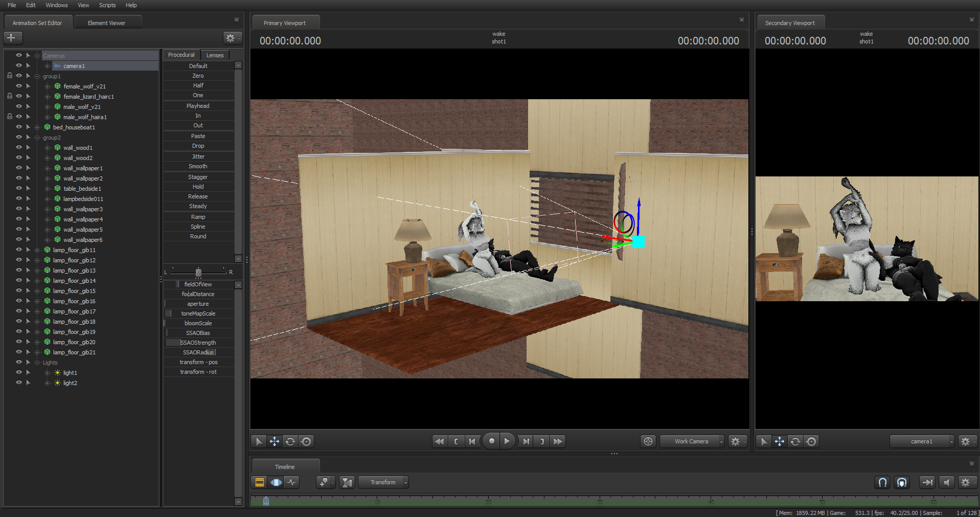
Task: Collapse the group2 tree node
Action: coord(37,138)
